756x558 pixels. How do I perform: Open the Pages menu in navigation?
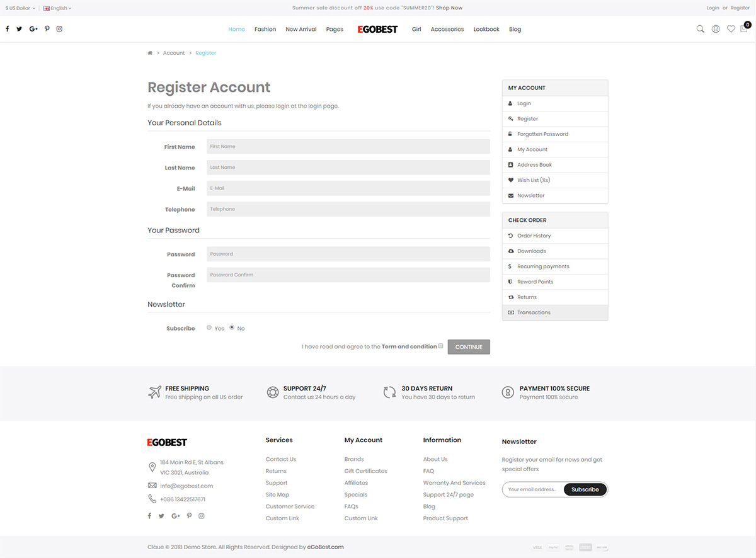[x=335, y=30]
